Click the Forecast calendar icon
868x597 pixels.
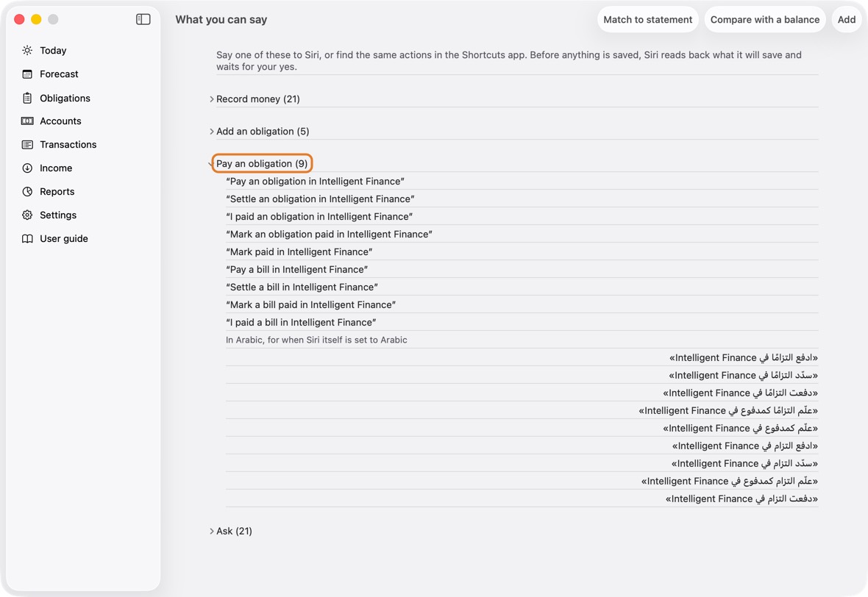tap(27, 74)
